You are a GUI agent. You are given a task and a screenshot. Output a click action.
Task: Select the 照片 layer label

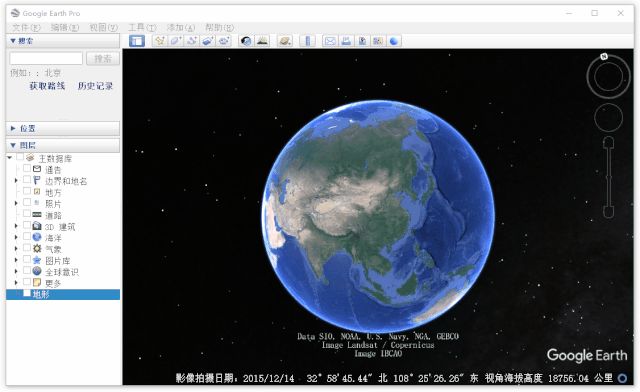coord(53,203)
